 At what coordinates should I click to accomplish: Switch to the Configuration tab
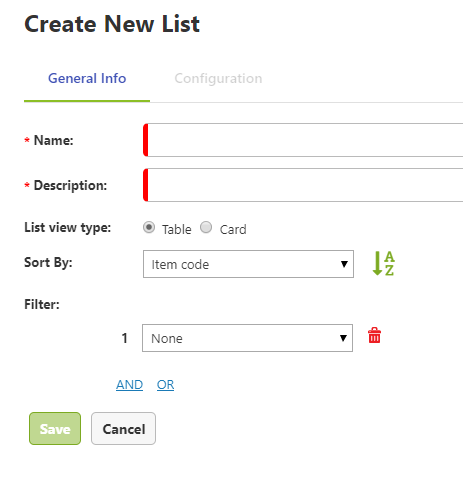click(218, 79)
